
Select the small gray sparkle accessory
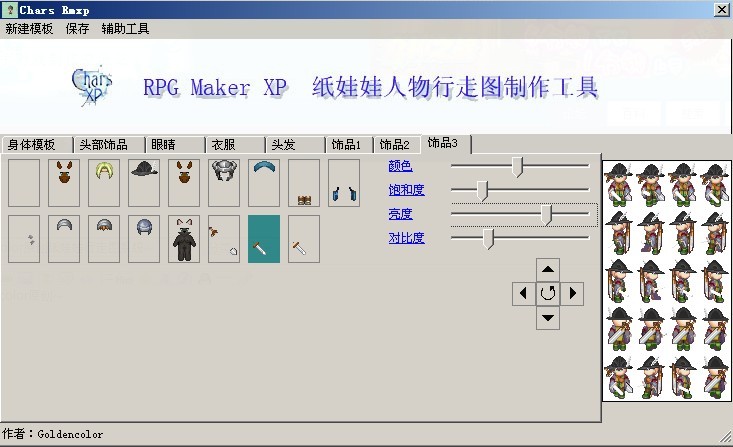point(24,239)
